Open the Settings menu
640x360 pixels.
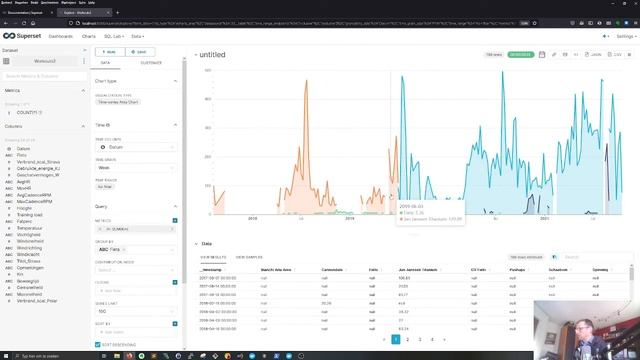click(627, 36)
